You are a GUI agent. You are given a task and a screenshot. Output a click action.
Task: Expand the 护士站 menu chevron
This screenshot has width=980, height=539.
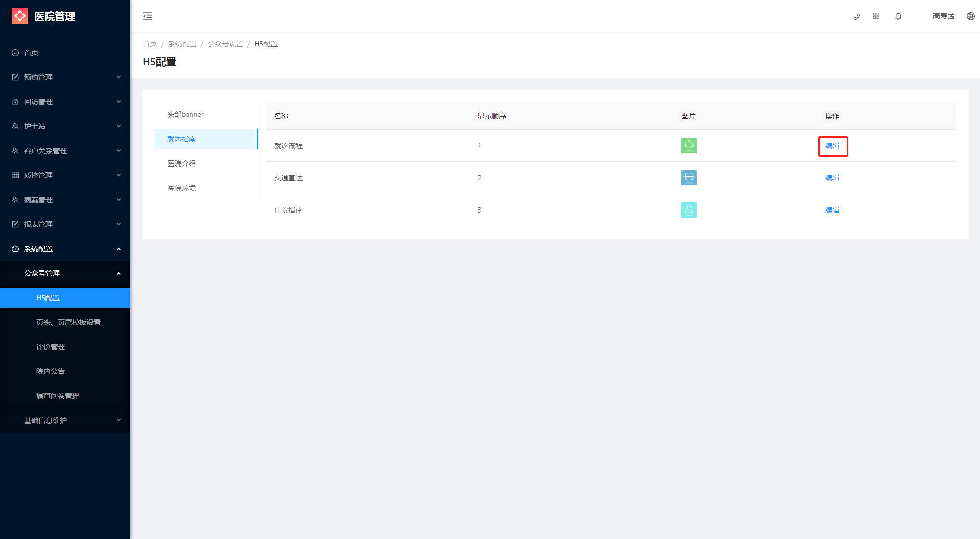tap(119, 126)
